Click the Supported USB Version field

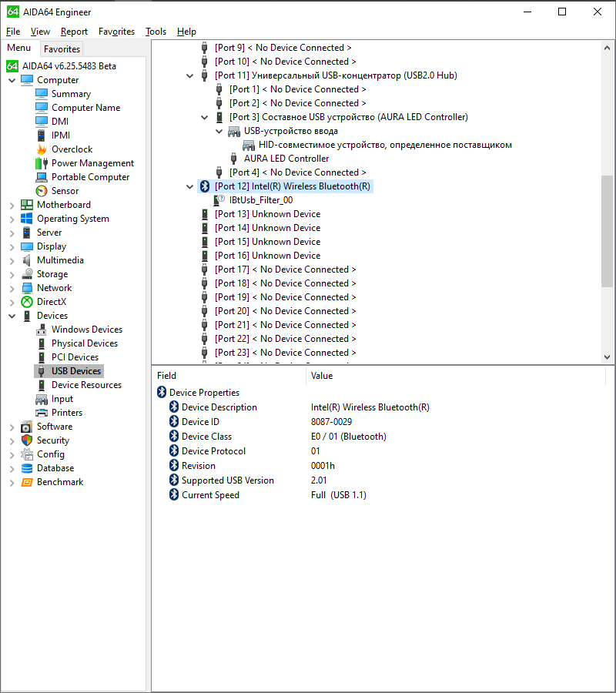(x=228, y=480)
